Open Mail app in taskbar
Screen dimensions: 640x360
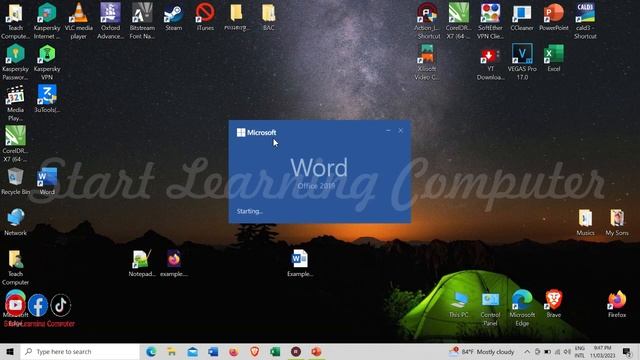pyautogui.click(x=193, y=351)
